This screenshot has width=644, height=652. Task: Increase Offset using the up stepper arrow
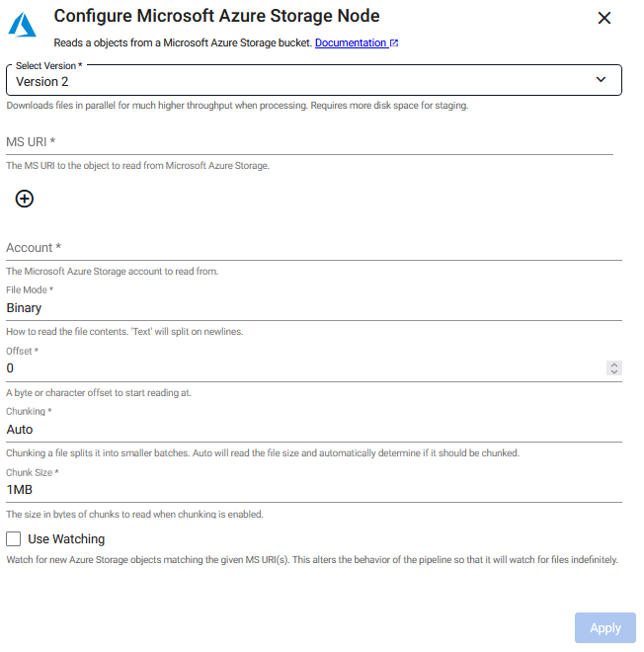[614, 365]
